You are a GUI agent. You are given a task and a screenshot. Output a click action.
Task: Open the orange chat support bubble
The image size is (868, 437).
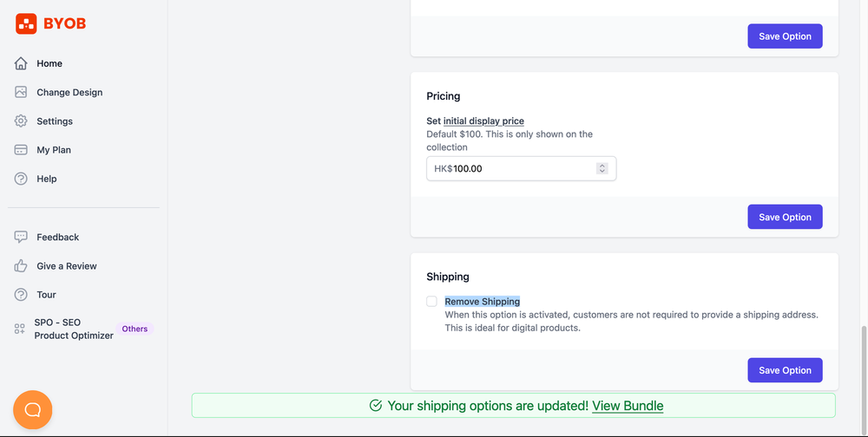tap(33, 409)
